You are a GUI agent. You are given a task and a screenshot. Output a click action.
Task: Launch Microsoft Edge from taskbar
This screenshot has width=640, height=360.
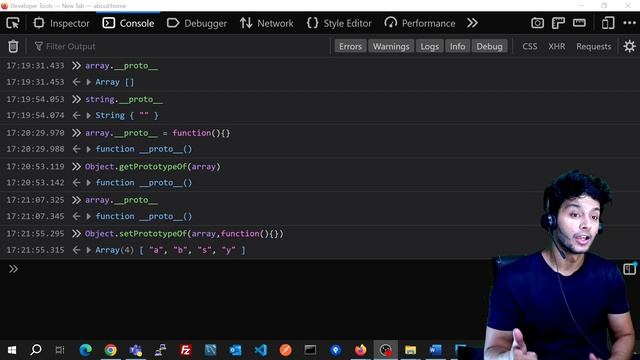pyautogui.click(x=86, y=350)
